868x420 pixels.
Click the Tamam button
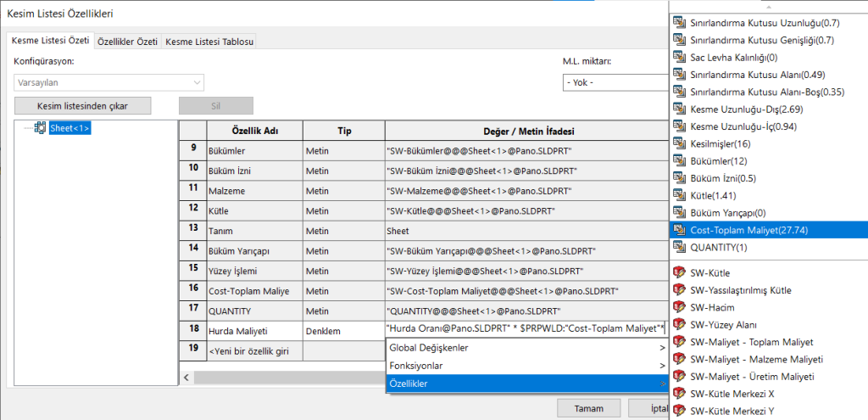point(588,408)
